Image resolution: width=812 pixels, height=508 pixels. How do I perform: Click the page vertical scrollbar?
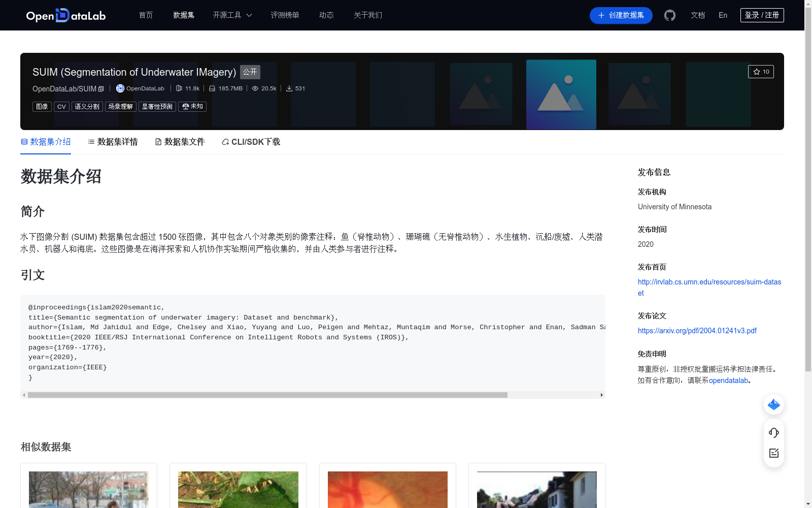[808, 189]
